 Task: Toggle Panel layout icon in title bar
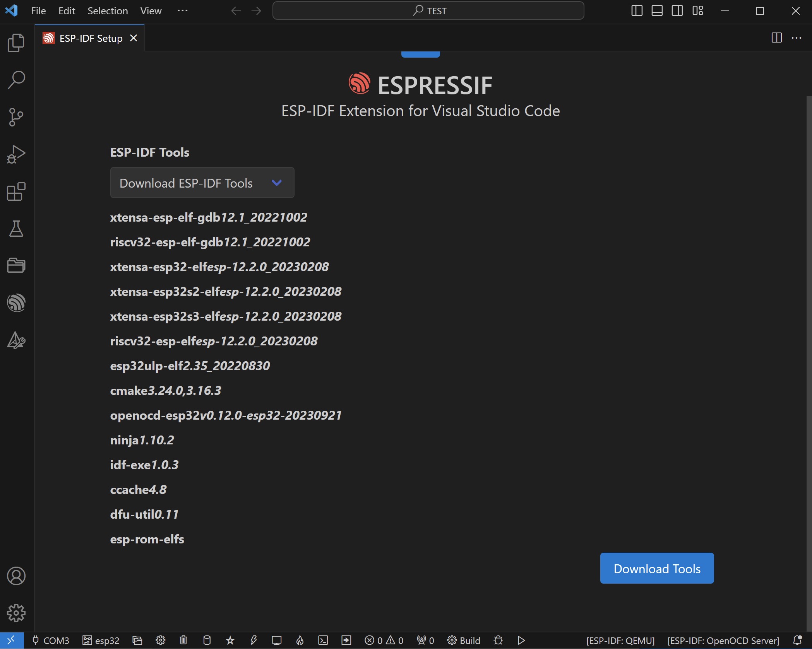tap(657, 11)
